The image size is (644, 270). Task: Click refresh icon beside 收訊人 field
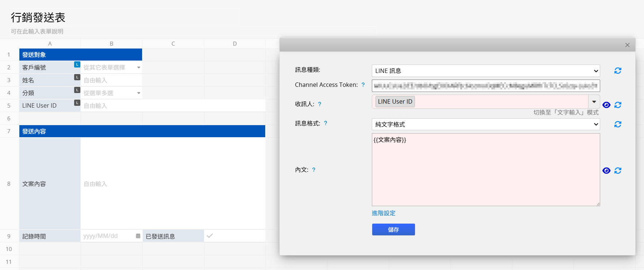click(618, 105)
